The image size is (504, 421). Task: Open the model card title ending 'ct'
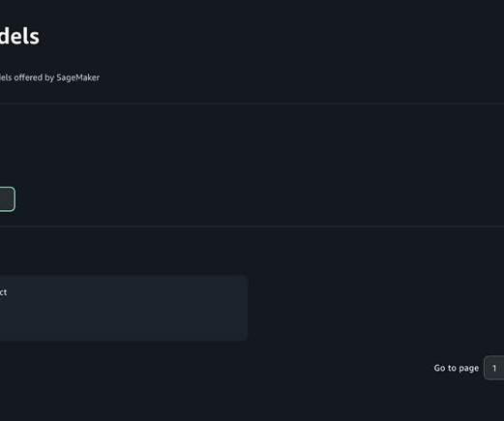pos(3,292)
